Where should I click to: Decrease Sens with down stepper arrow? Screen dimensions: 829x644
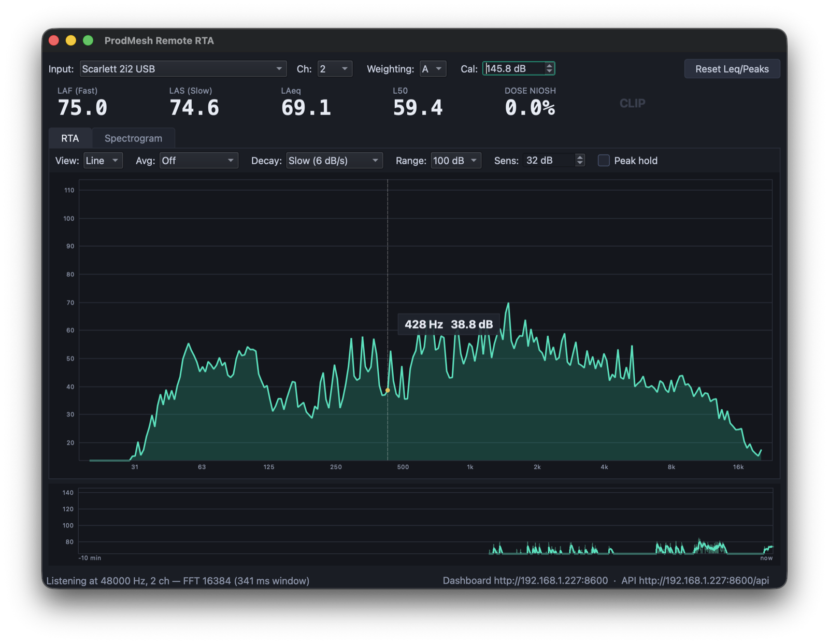(x=580, y=164)
